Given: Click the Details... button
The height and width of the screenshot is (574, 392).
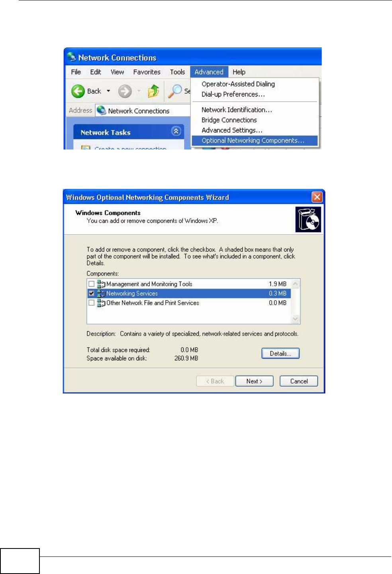Looking at the screenshot, I should coord(280,354).
